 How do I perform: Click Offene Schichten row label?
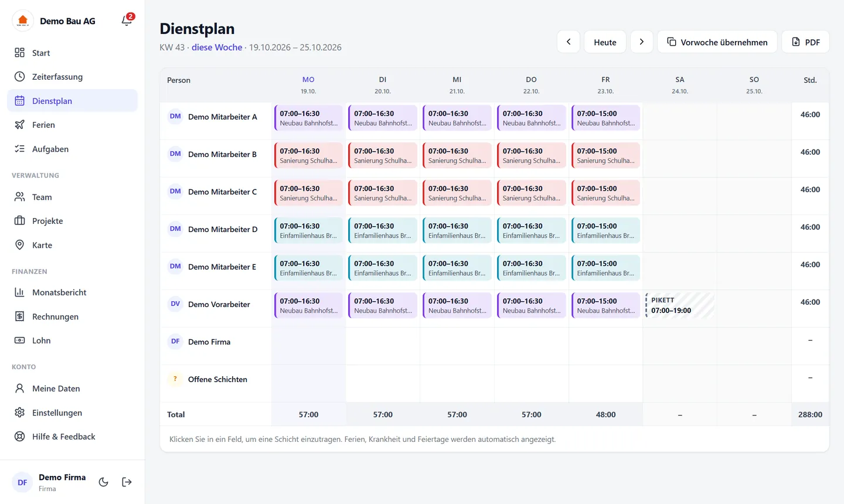pos(217,379)
